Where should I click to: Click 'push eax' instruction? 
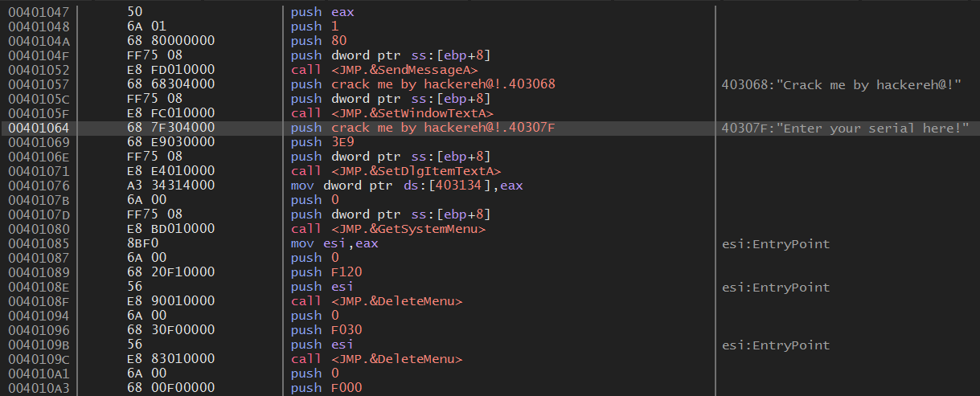[x=321, y=11]
